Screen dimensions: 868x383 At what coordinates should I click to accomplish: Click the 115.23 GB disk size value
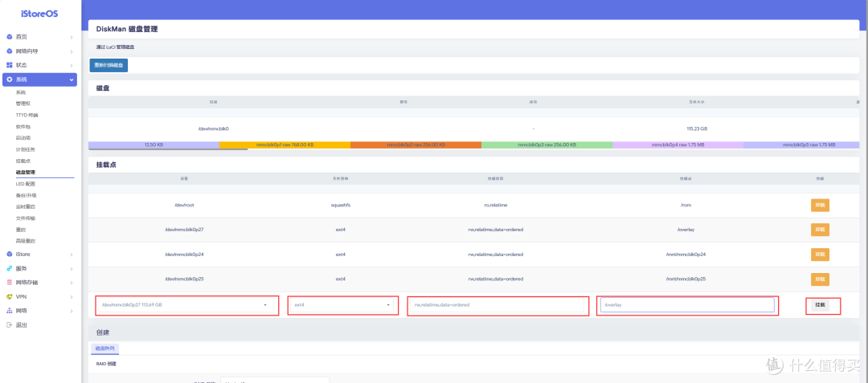(x=697, y=128)
